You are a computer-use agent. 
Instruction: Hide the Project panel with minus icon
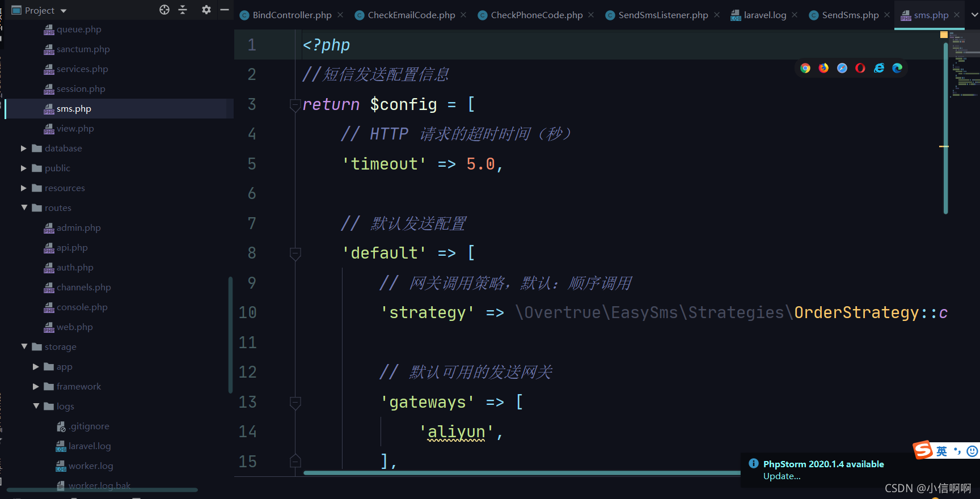click(x=225, y=10)
